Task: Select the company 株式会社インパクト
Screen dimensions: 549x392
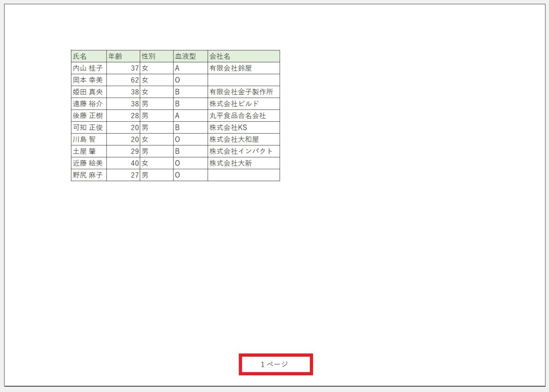Action: tap(243, 151)
